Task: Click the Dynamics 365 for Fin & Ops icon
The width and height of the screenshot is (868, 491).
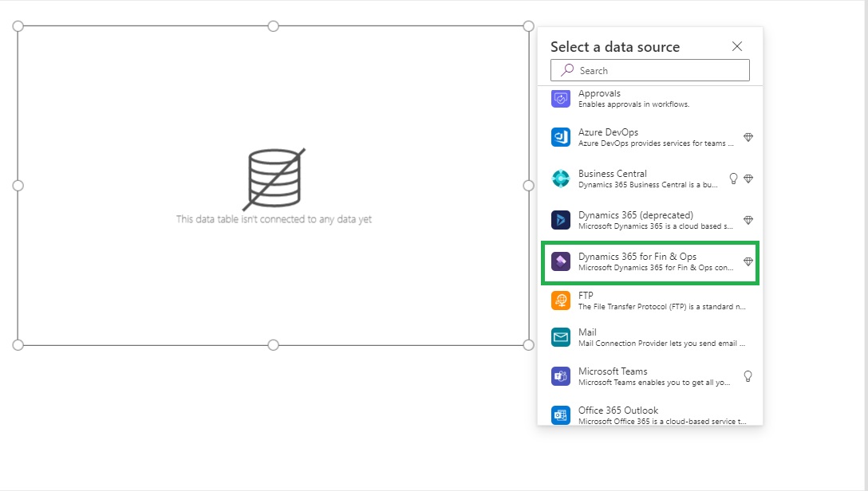Action: pos(561,261)
